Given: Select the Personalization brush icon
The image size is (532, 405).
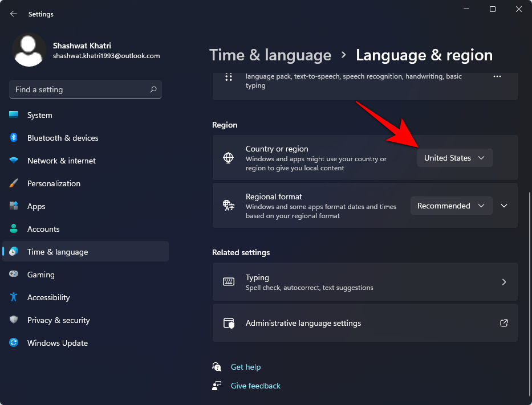Looking at the screenshot, I should (14, 183).
